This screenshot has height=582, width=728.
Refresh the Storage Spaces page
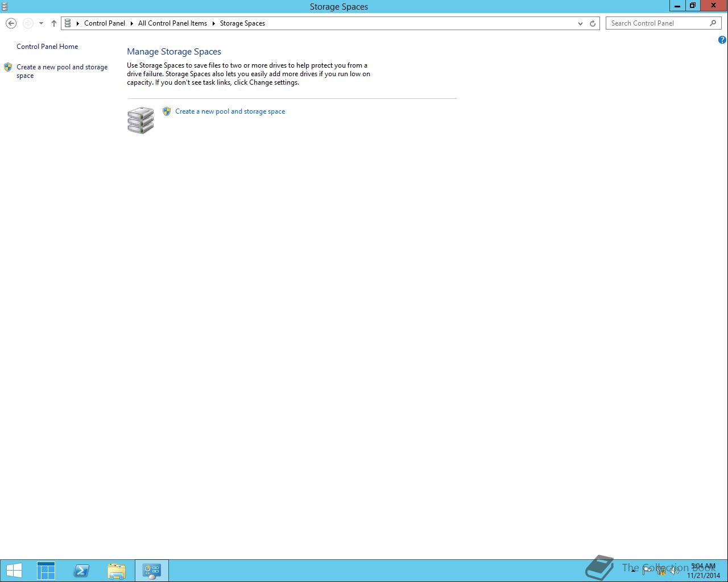point(593,23)
